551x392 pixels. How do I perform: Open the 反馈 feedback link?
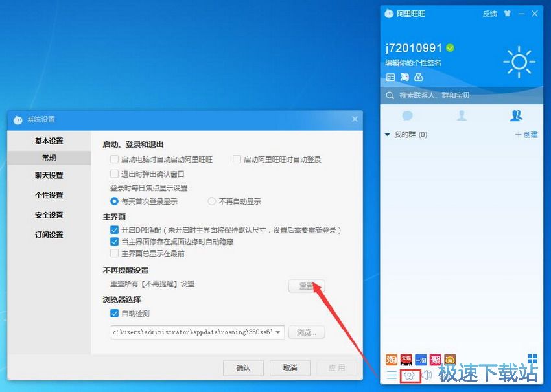point(489,14)
